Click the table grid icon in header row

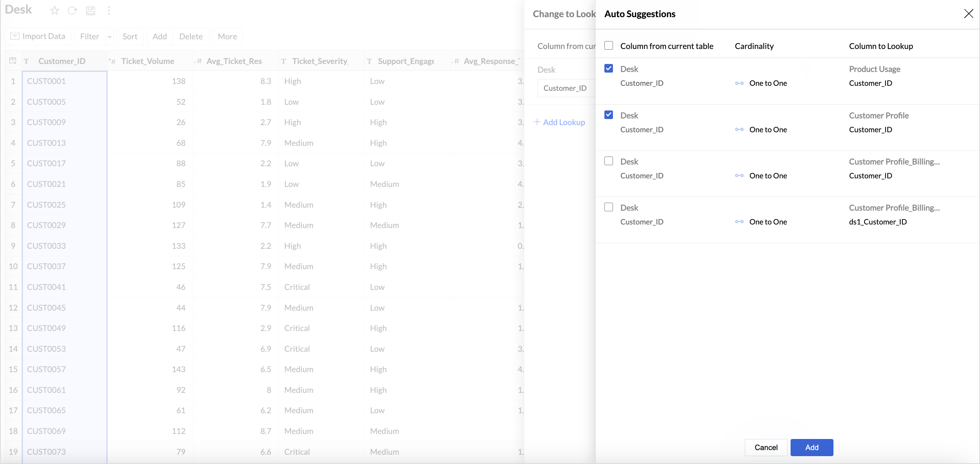[13, 61]
